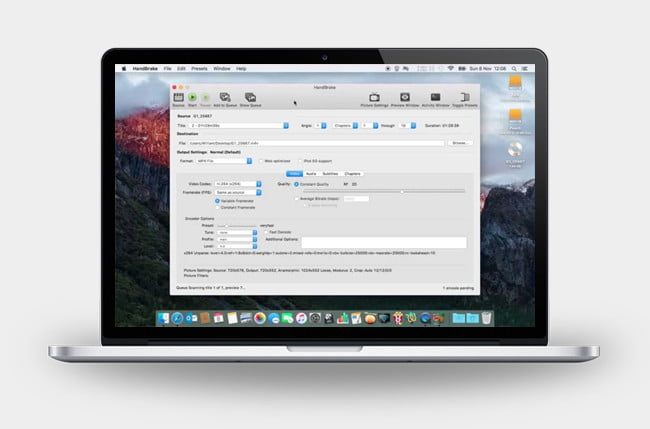Click the Add to Queue icon
The height and width of the screenshot is (429, 650).
click(x=223, y=98)
